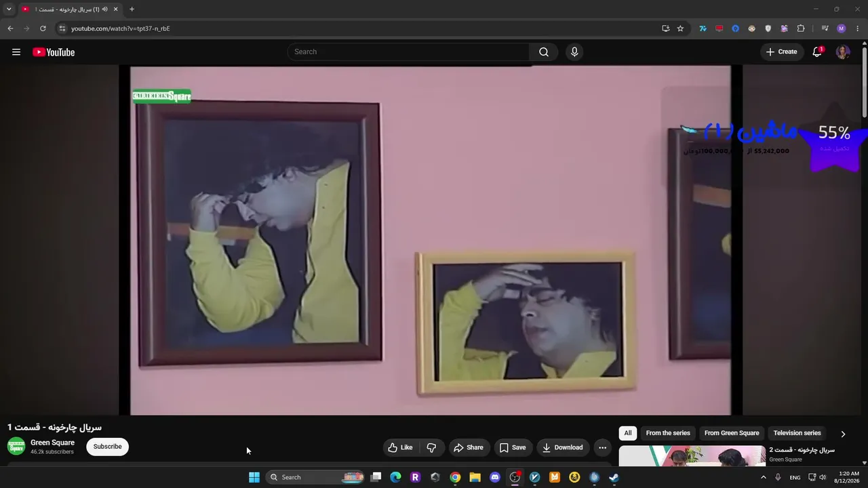Show hidden system tray icons
Viewport: 868px width, 488px height.
(763, 477)
